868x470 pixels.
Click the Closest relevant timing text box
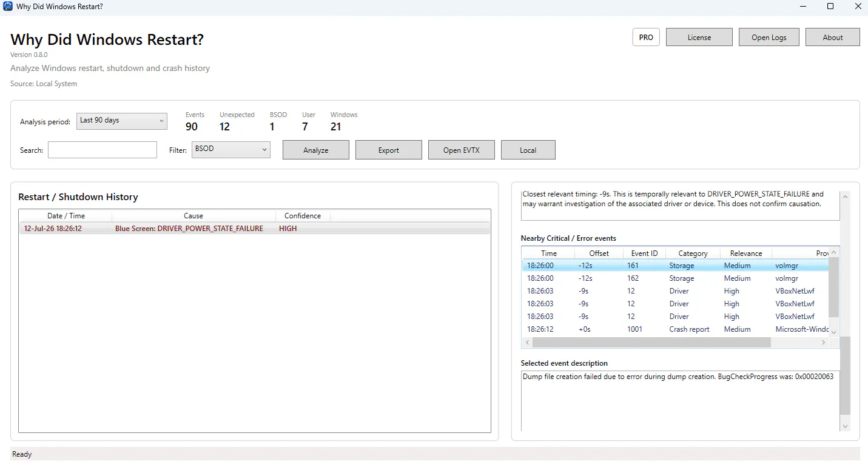tap(680, 206)
